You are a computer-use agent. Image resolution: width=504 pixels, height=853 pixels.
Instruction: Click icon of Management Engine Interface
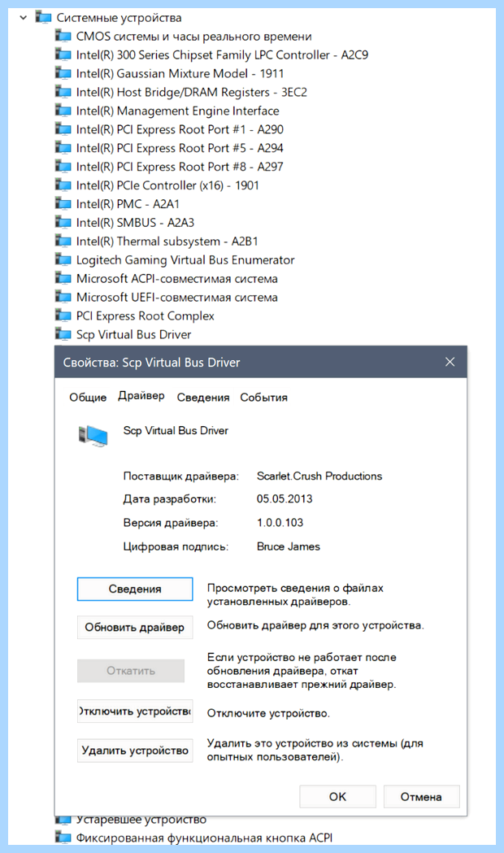(63, 111)
